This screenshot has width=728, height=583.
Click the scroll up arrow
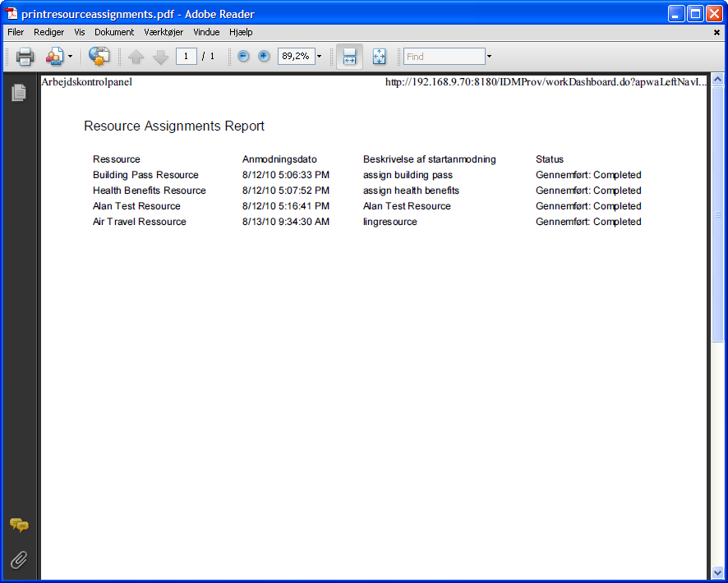pyautogui.click(x=717, y=80)
